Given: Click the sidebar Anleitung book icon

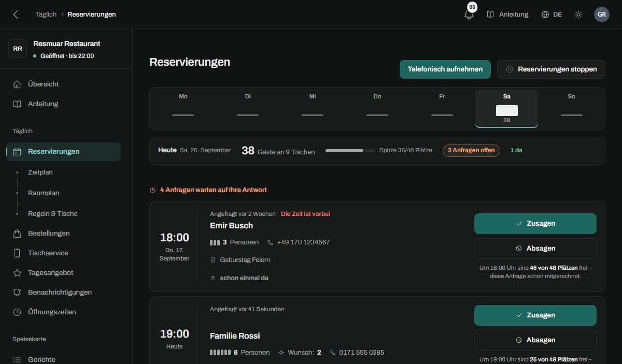Looking at the screenshot, I should [17, 104].
